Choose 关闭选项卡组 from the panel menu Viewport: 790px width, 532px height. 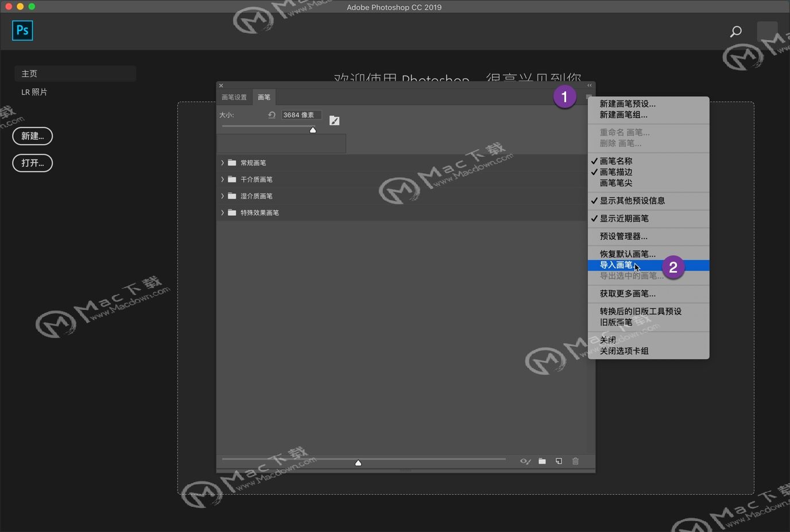click(648, 351)
